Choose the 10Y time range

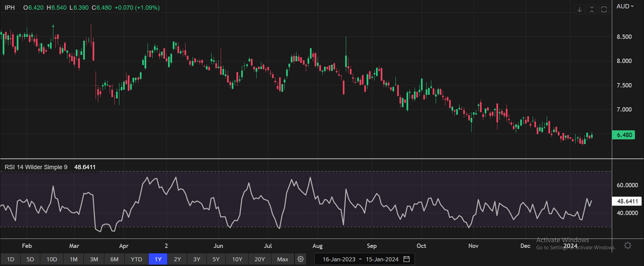(x=237, y=259)
